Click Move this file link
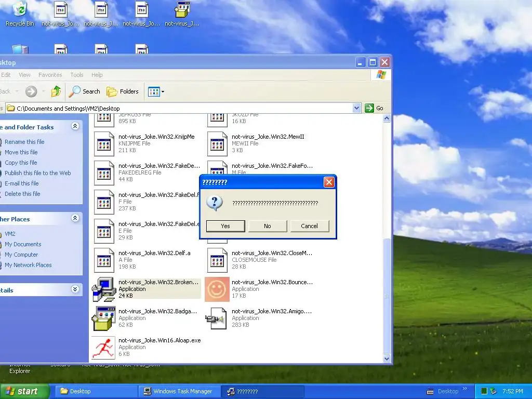The height and width of the screenshot is (399, 532). click(x=21, y=152)
